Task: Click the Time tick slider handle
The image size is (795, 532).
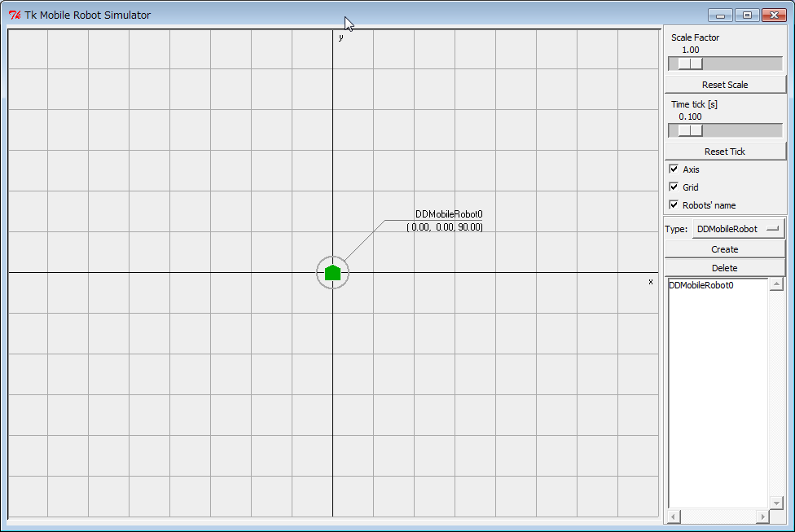Action: point(690,130)
